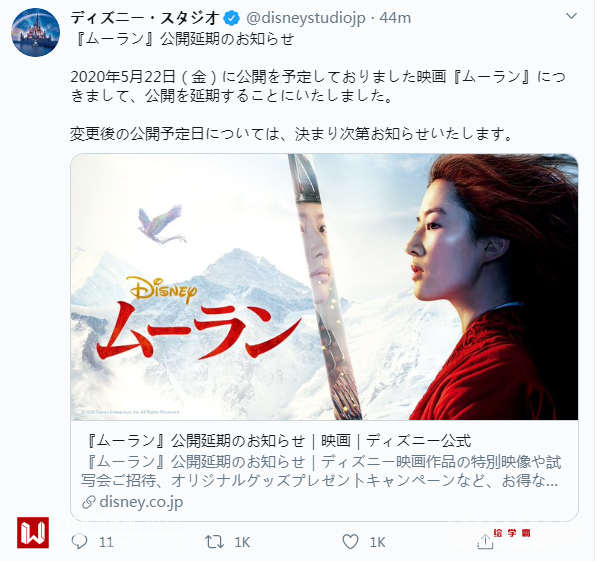This screenshot has width=597, height=561.
Task: Click the 11 reply count
Action: (106, 542)
